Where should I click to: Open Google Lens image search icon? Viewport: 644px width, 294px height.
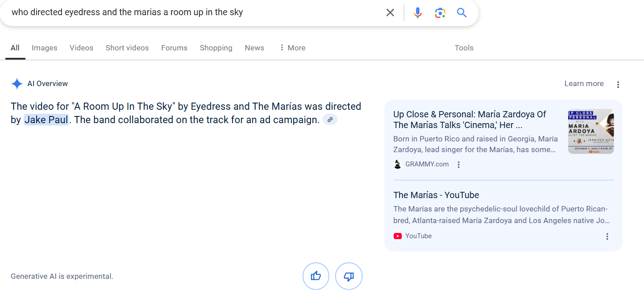[x=440, y=12]
